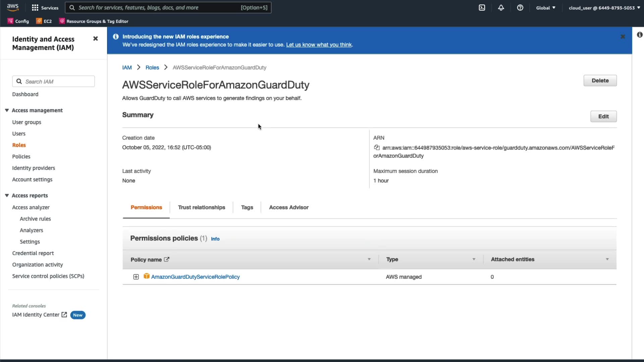Switch to the Trust relationships tab
This screenshot has width=644, height=362.
pyautogui.click(x=201, y=207)
